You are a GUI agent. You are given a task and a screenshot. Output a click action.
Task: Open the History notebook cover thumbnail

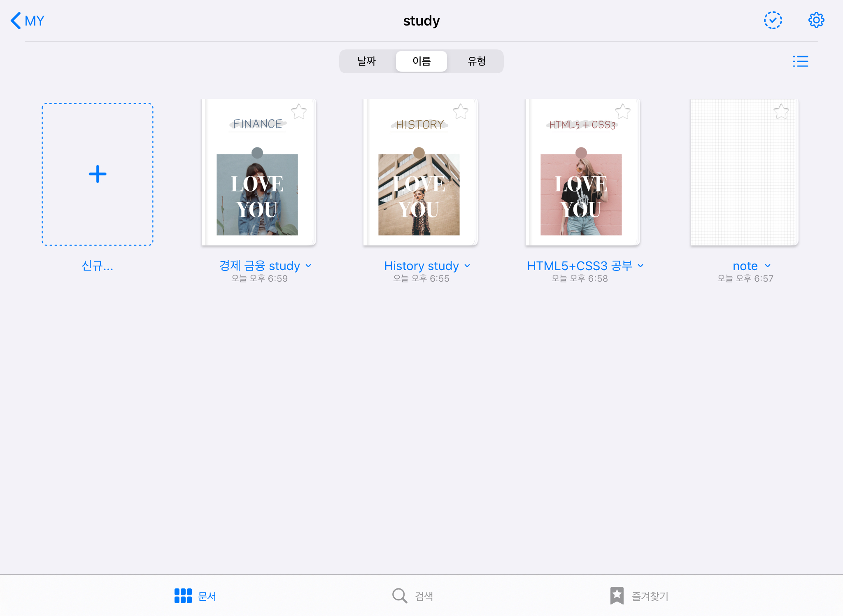pos(420,173)
